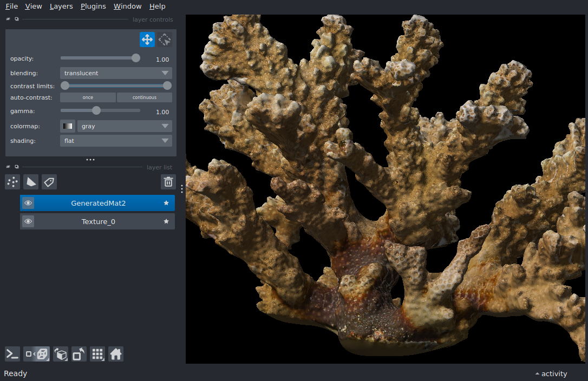Open the Layers menu
588x381 pixels.
coord(61,6)
